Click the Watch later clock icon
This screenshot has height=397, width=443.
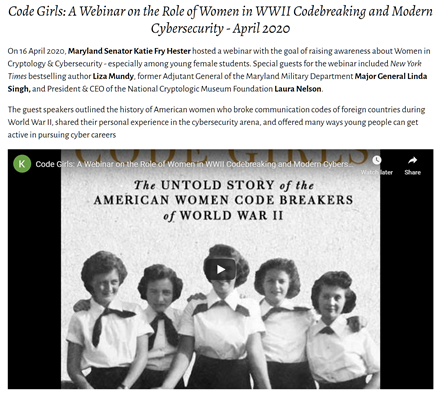click(x=377, y=160)
